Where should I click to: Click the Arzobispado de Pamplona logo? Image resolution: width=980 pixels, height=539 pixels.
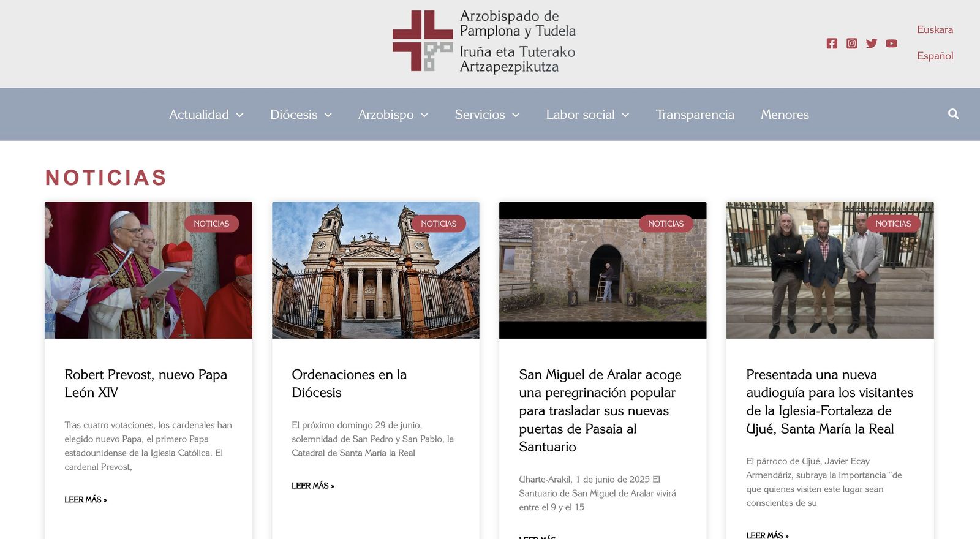[484, 42]
